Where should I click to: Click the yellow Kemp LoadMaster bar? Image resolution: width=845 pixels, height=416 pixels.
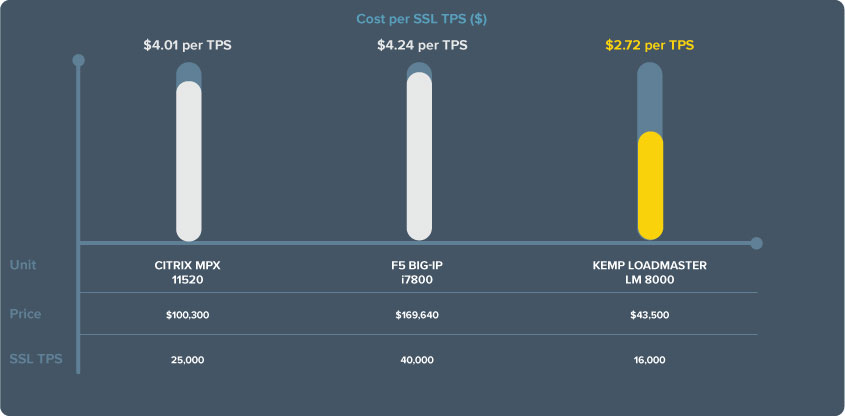coord(650,186)
